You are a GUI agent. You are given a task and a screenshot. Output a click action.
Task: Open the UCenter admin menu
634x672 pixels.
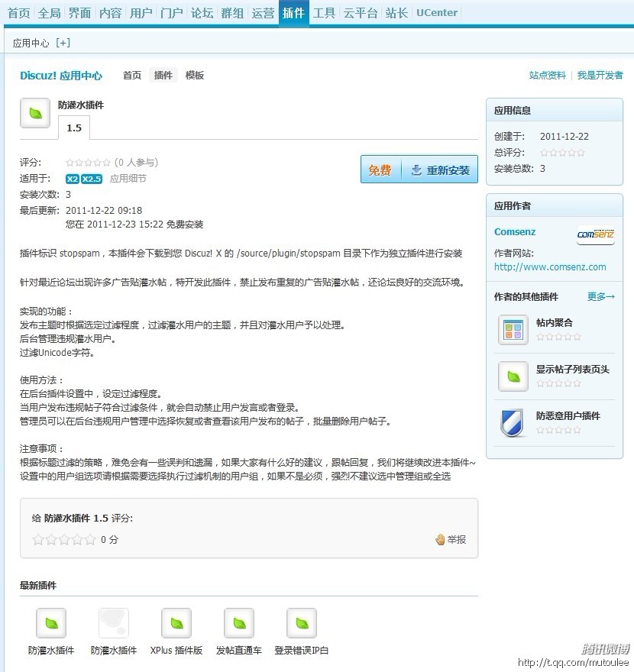(437, 13)
